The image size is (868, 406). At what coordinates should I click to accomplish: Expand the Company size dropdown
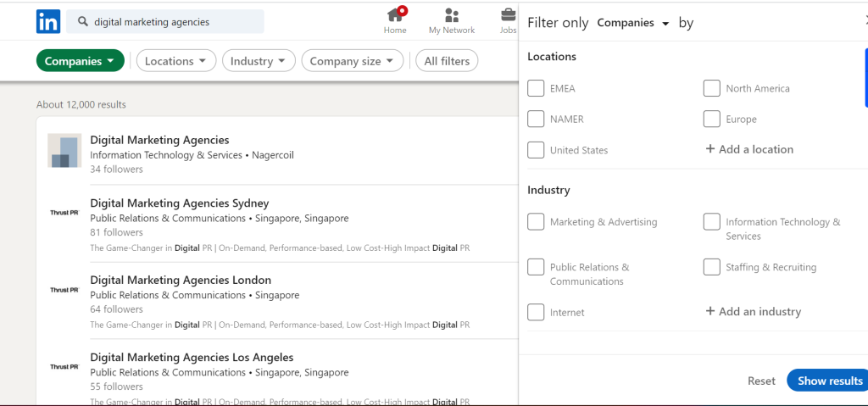click(x=352, y=61)
